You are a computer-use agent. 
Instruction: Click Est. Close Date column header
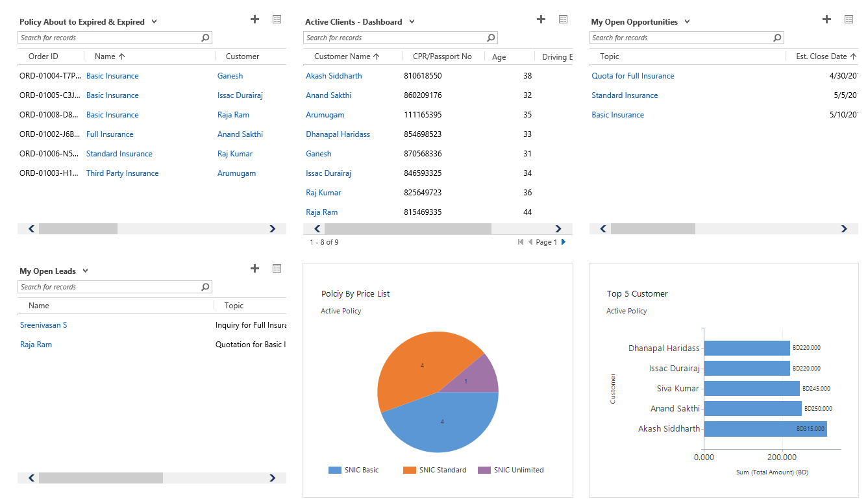pyautogui.click(x=821, y=56)
